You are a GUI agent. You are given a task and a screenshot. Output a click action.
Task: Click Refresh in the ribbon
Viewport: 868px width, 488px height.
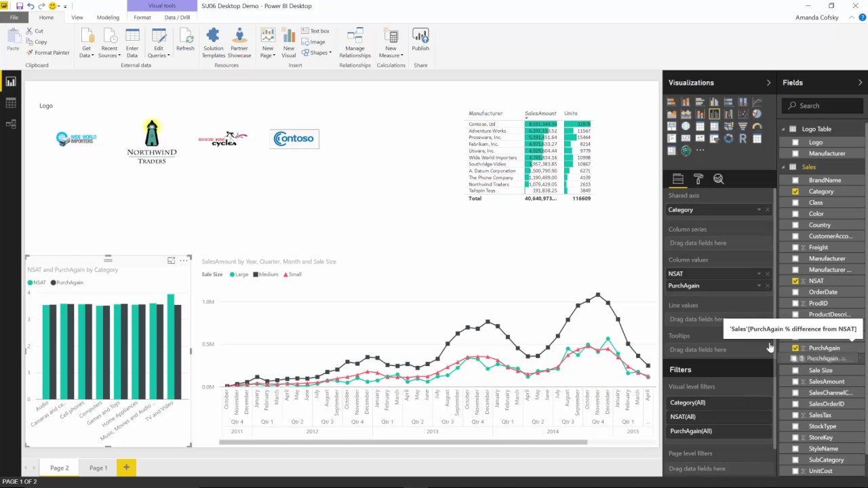pos(185,41)
